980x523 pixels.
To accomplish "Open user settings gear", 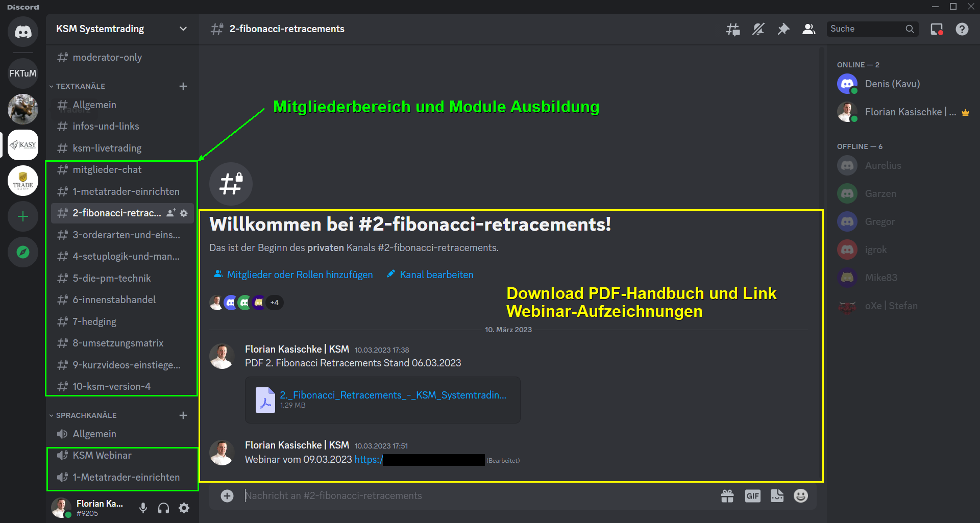I will 184,508.
